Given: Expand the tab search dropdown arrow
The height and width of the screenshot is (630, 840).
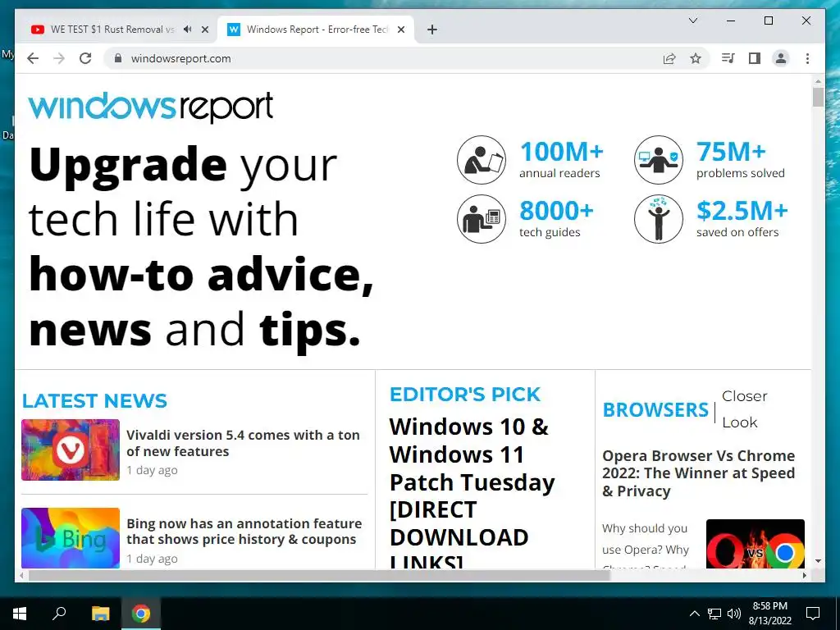Looking at the screenshot, I should click(692, 21).
